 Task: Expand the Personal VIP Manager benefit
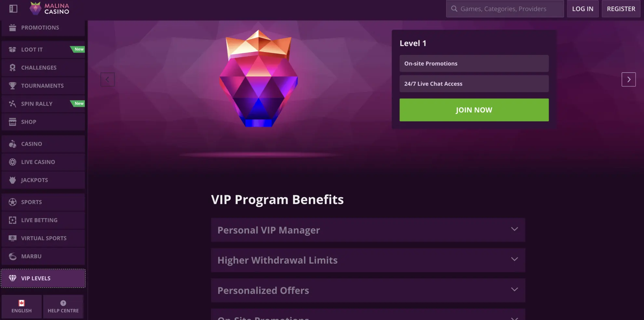tap(515, 229)
